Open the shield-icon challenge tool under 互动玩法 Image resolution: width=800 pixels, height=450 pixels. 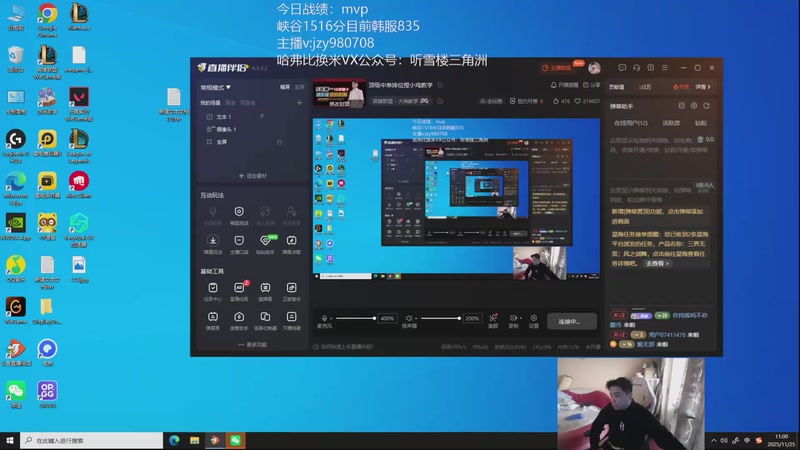click(x=239, y=215)
